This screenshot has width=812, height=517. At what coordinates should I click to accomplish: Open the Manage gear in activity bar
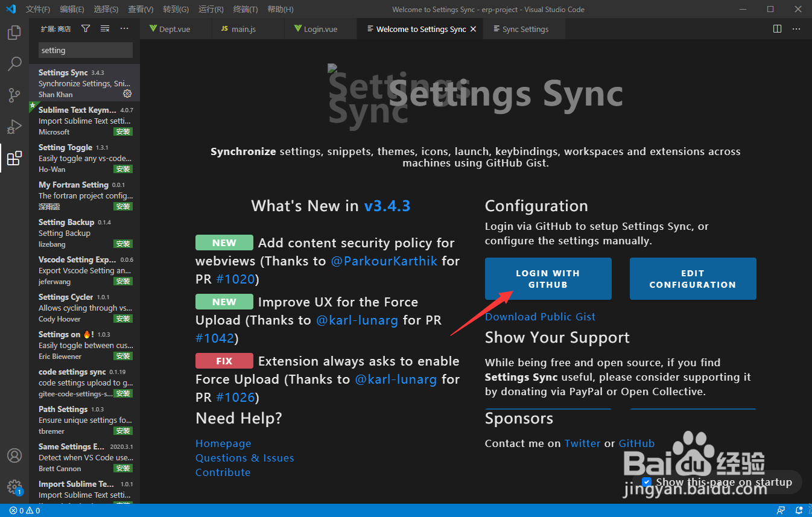pyautogui.click(x=14, y=487)
